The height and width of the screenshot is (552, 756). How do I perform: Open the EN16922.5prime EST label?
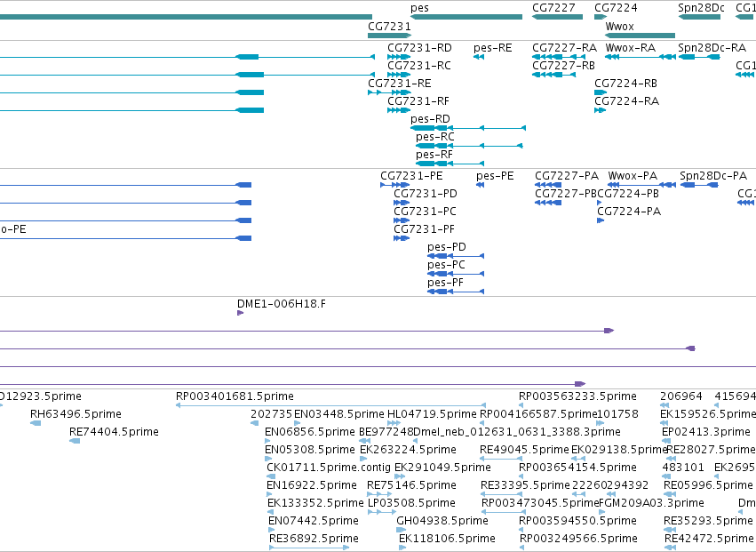[312, 485]
